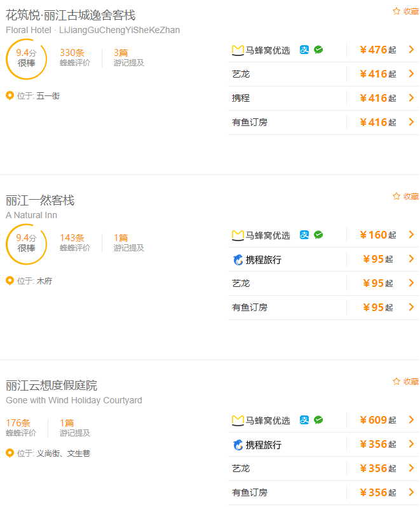Viewport: 420px width, 507px height.
Task: Favorite the Floral Hotel listing with star icon
Action: pyautogui.click(x=396, y=11)
